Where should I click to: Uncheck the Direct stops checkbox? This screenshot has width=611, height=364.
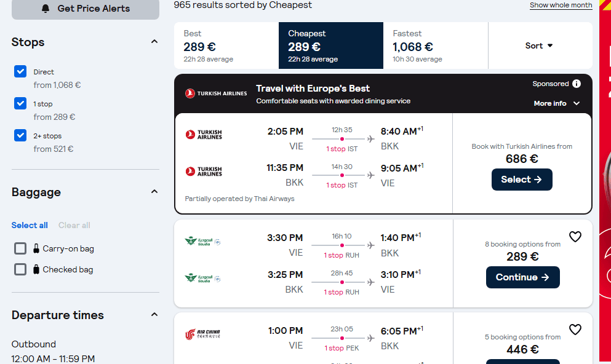20,72
